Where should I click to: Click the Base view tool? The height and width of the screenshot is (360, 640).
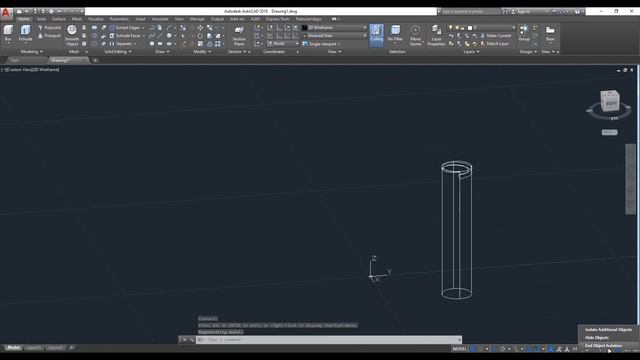click(x=550, y=33)
